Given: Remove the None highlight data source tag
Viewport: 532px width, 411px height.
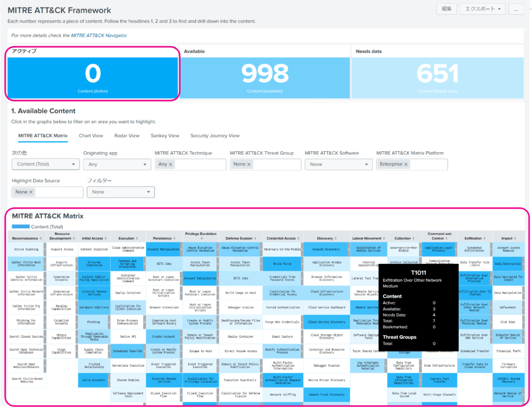Looking at the screenshot, I should (31, 192).
